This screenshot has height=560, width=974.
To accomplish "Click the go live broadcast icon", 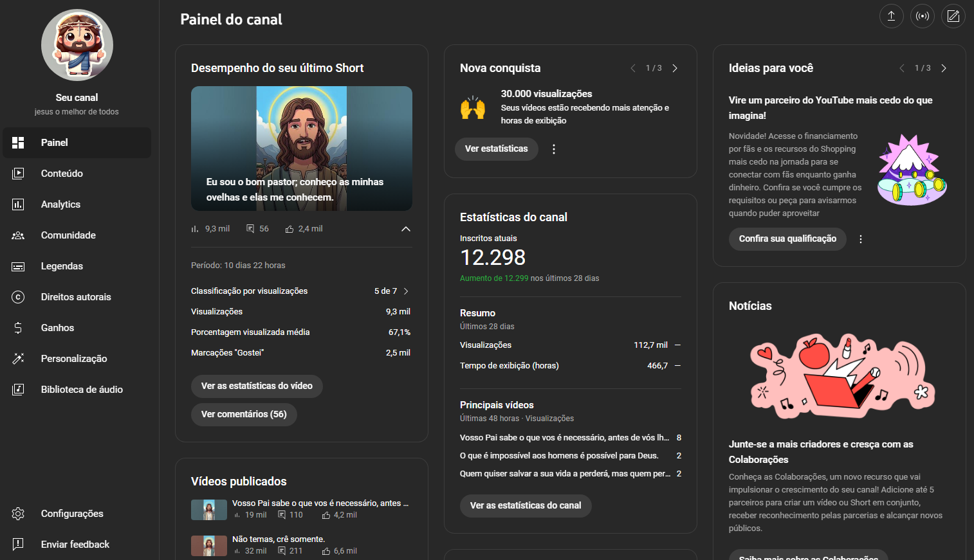I will (922, 16).
